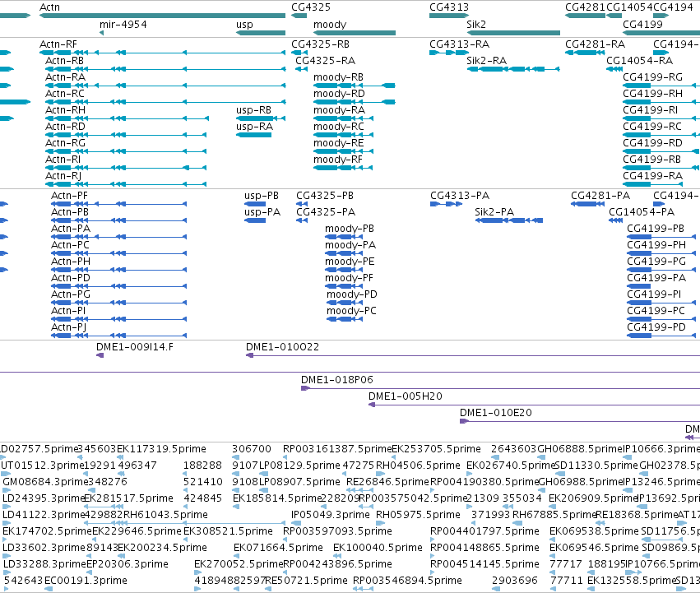Select the DME1-009I14.F clone label

click(135, 347)
